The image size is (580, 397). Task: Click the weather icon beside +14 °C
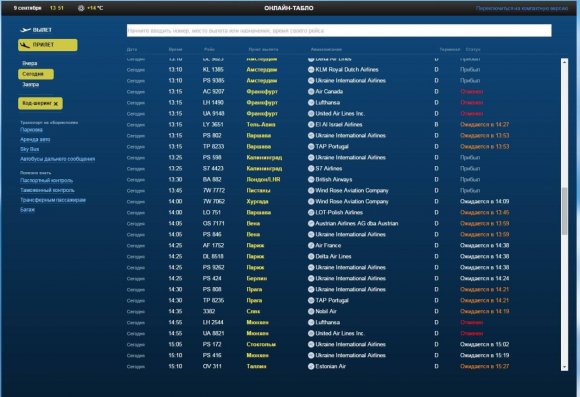coord(81,8)
